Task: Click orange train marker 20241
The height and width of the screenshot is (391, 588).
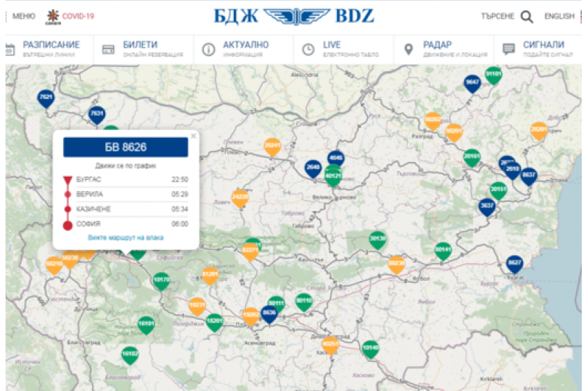Action: click(x=273, y=146)
